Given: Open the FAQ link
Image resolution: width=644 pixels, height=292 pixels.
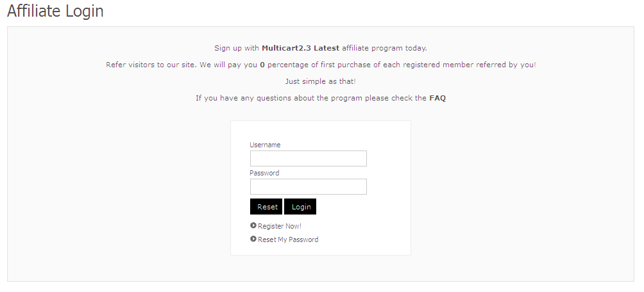Looking at the screenshot, I should [437, 98].
